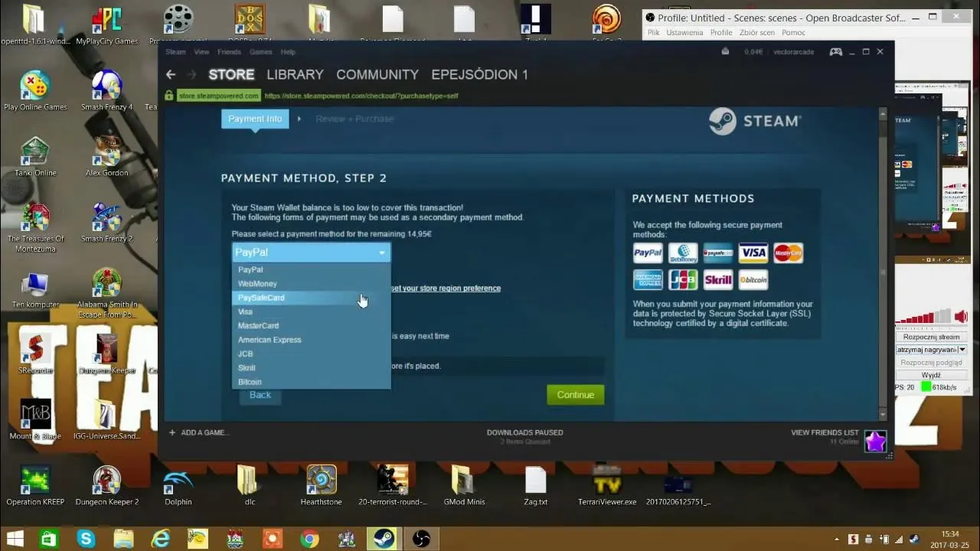Open the friends list icon in Steam header
980x551 pixels.
click(835, 51)
